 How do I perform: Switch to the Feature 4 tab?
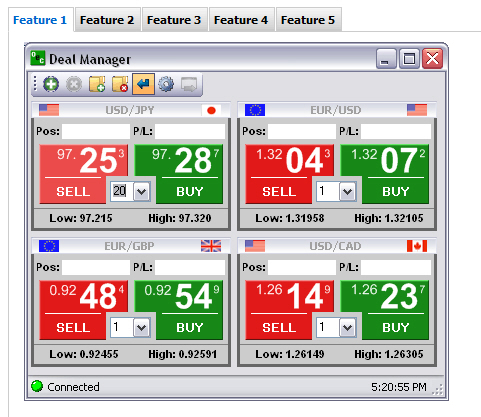click(241, 20)
